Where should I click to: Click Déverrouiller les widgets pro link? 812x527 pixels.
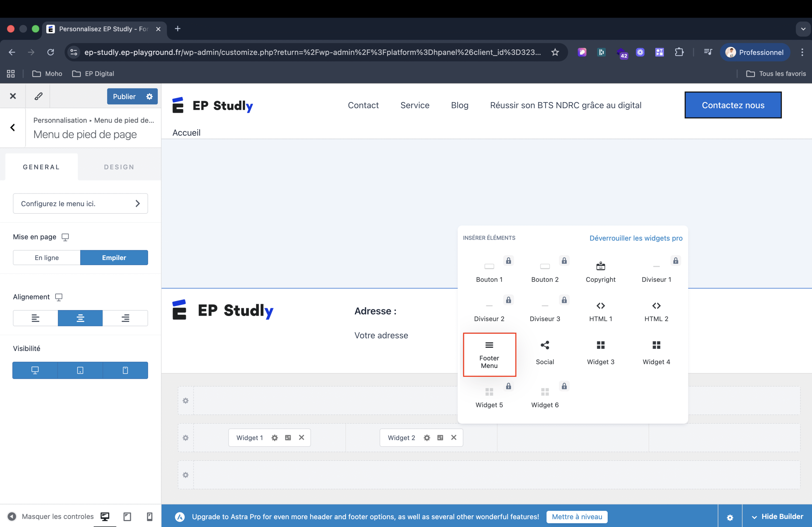[636, 238]
